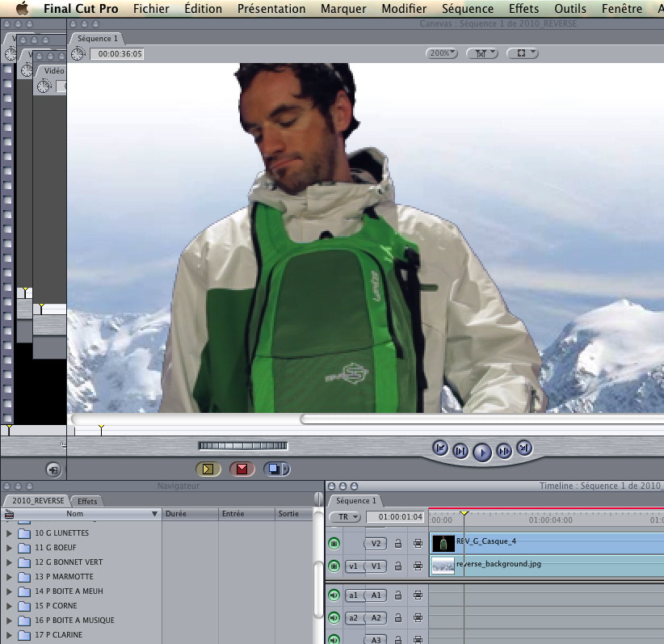
Task: Select the reverse_background.jpg clip in Timeline
Action: click(x=547, y=566)
